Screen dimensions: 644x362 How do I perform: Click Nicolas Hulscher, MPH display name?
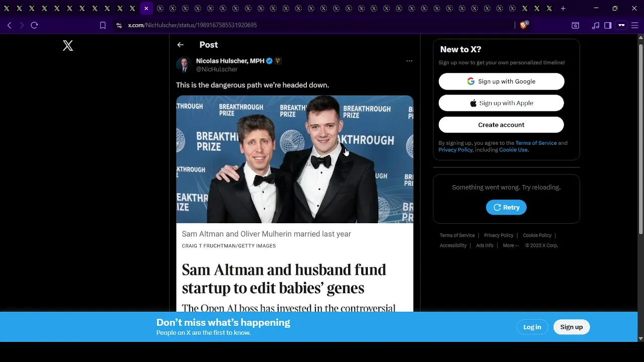(230, 61)
